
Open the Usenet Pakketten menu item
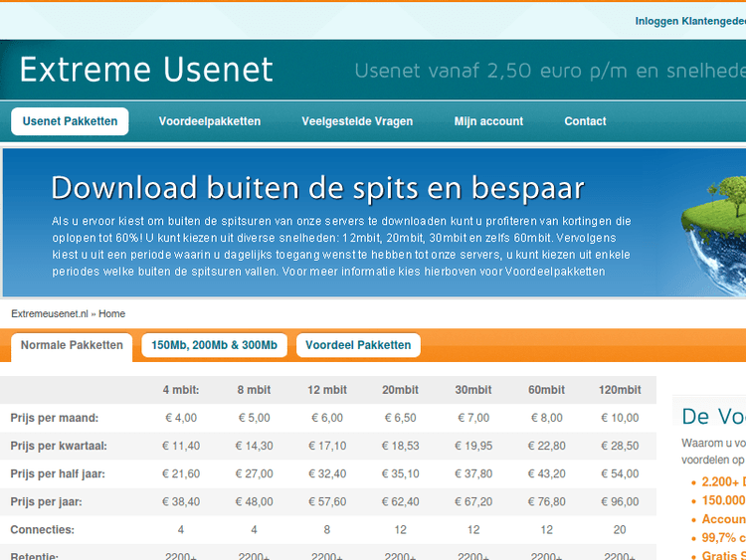click(x=70, y=121)
